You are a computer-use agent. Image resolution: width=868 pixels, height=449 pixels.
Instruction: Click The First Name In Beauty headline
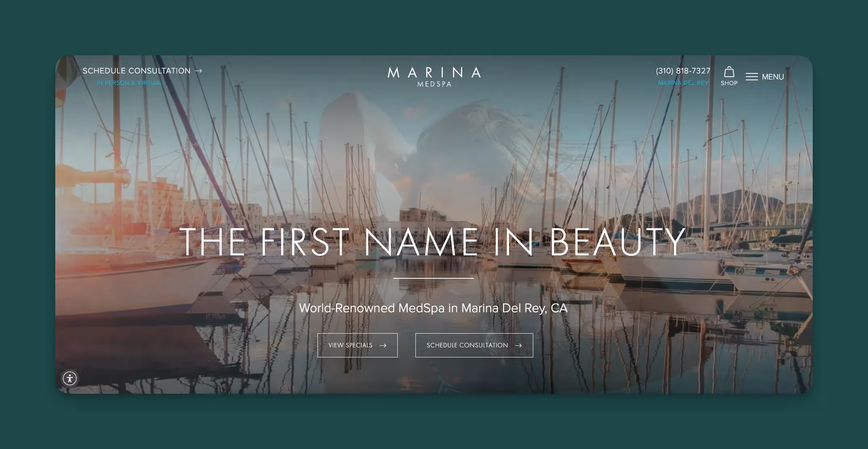pyautogui.click(x=433, y=242)
